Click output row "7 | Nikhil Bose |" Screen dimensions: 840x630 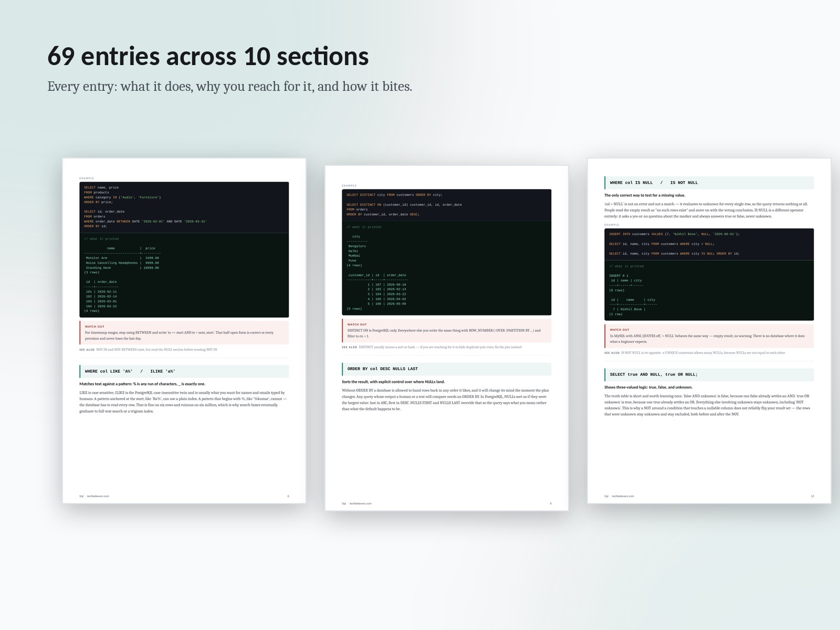[x=628, y=309]
